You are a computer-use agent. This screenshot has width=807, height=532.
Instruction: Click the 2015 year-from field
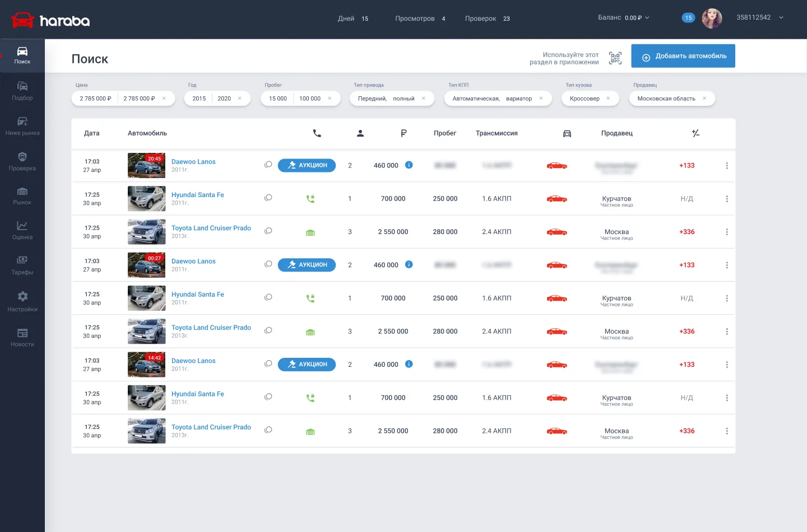click(x=199, y=99)
